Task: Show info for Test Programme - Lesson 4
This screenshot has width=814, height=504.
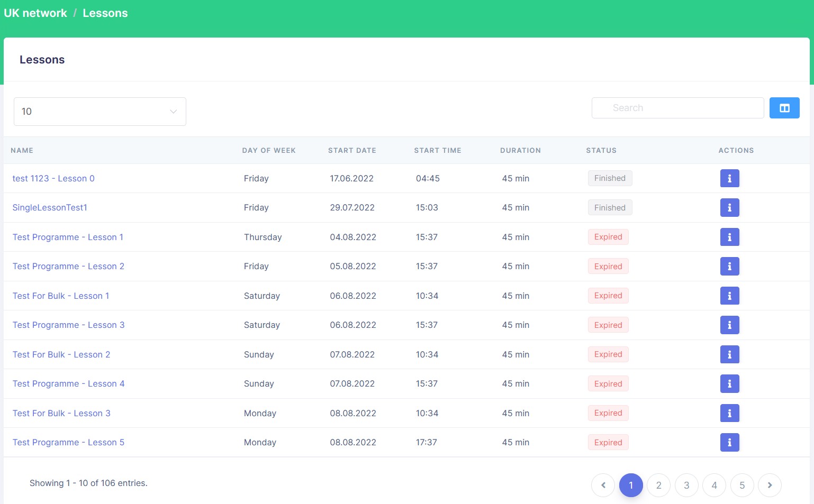Action: 729,384
